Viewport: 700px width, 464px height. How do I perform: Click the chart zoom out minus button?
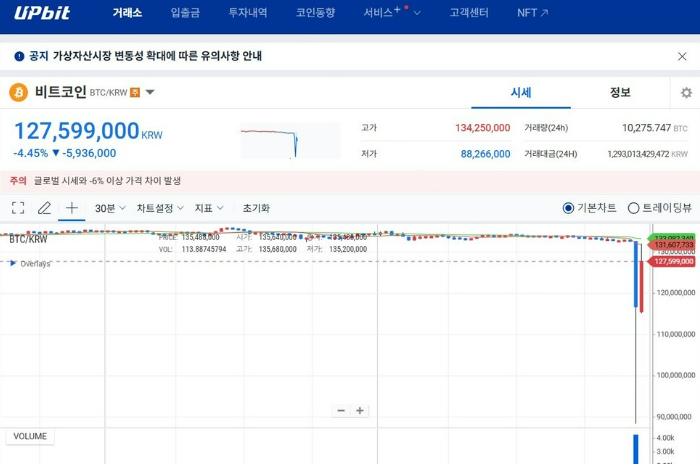click(x=341, y=410)
